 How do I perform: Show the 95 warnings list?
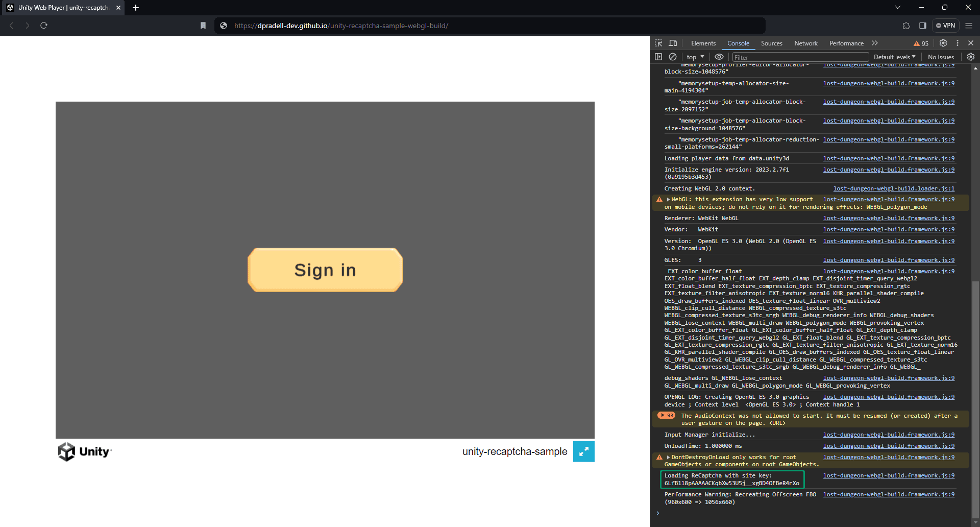point(920,43)
